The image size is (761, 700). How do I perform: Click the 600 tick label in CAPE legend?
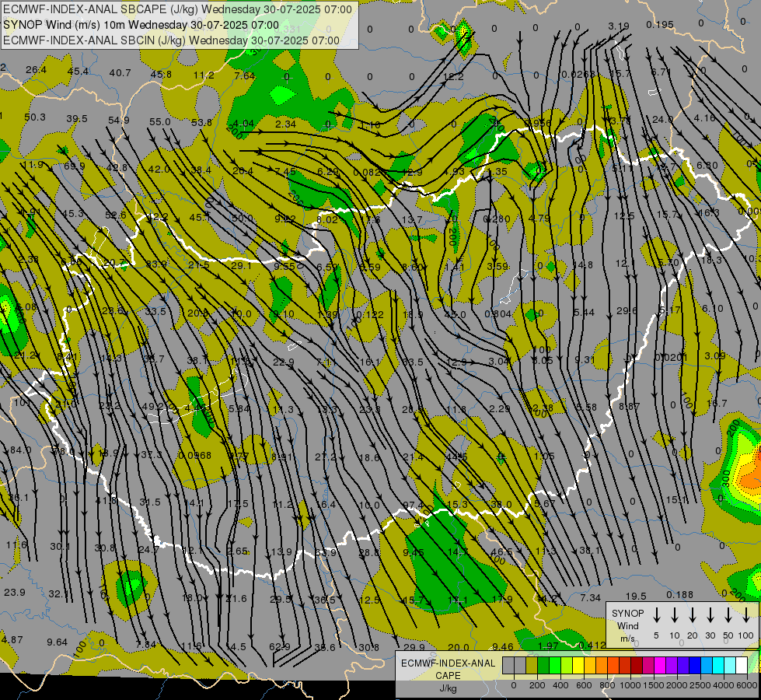pyautogui.click(x=584, y=685)
